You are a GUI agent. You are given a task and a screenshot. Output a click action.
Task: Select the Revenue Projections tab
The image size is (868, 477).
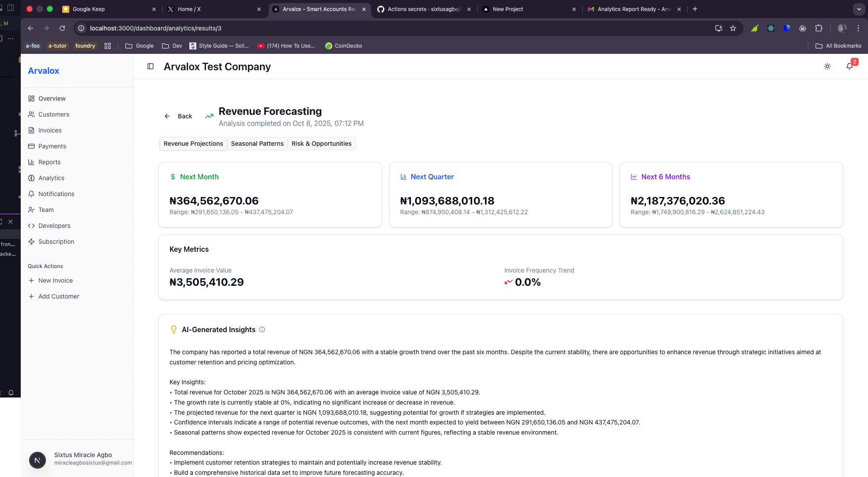[193, 144]
